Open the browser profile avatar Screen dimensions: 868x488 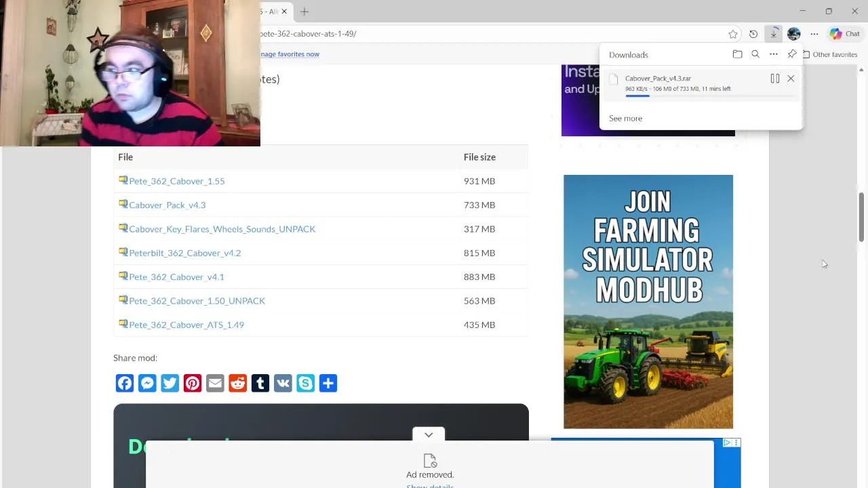794,34
